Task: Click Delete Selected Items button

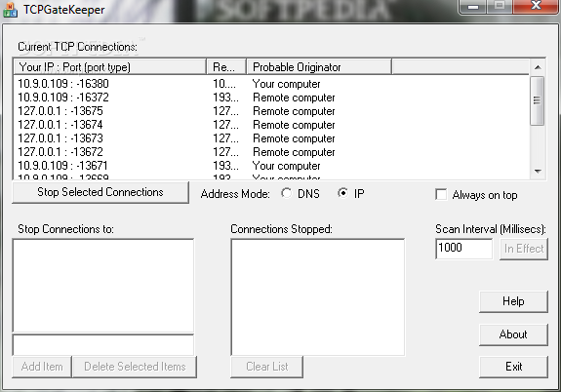Action: (x=135, y=367)
